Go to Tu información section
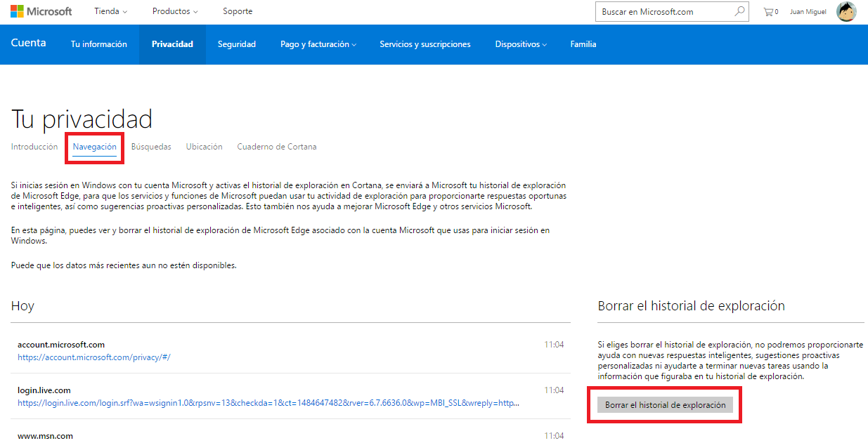 [99, 44]
